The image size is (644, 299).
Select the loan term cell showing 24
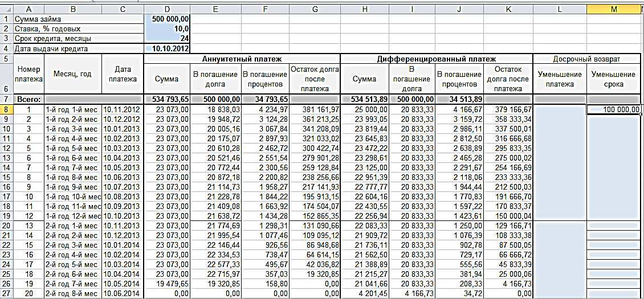point(167,39)
